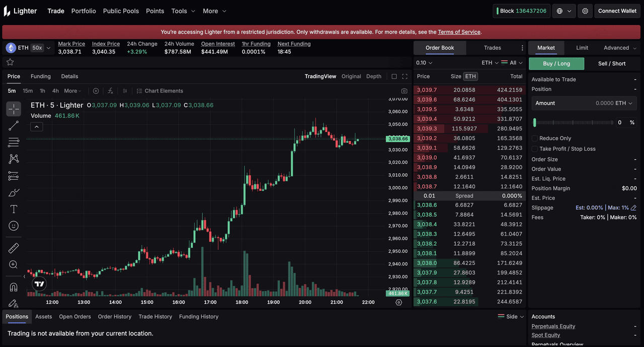The width and height of the screenshot is (644, 347).
Task: Toggle order book size unit to ETH
Action: (x=470, y=77)
